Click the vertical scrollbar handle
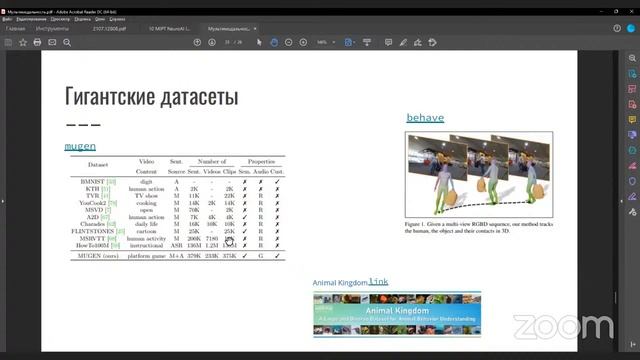The width and height of the screenshot is (640, 360). coord(616,297)
